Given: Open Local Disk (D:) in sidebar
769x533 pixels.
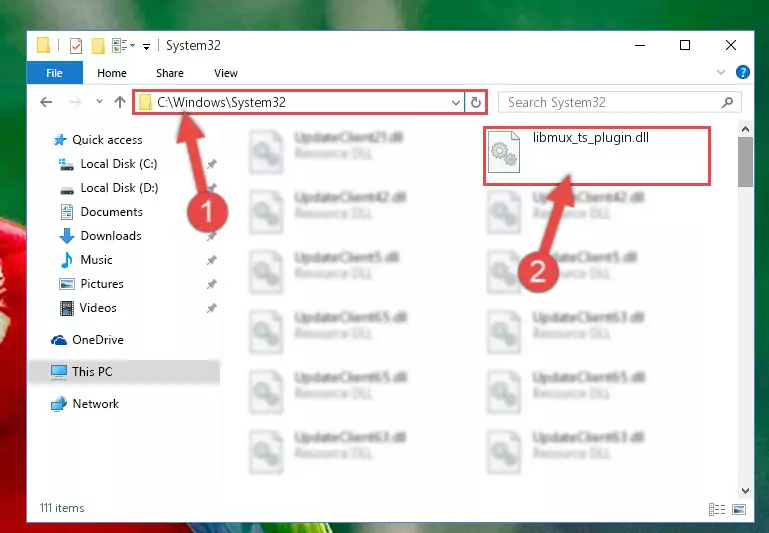Looking at the screenshot, I should coord(119,188).
